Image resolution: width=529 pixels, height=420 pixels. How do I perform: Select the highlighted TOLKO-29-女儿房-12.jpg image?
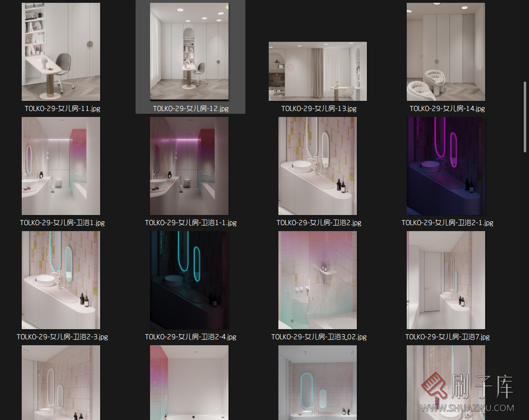pyautogui.click(x=189, y=51)
